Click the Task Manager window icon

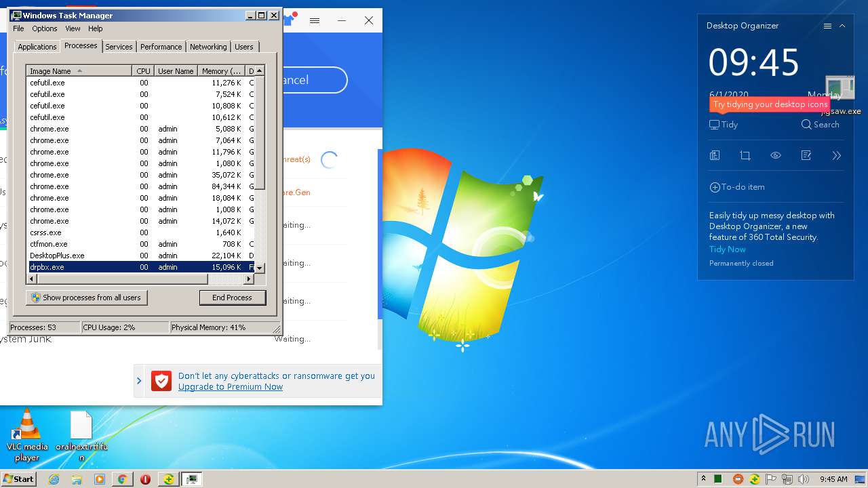click(x=16, y=15)
